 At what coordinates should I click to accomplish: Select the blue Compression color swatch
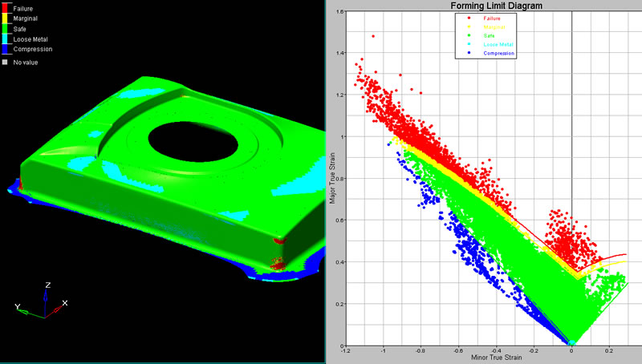(5, 50)
